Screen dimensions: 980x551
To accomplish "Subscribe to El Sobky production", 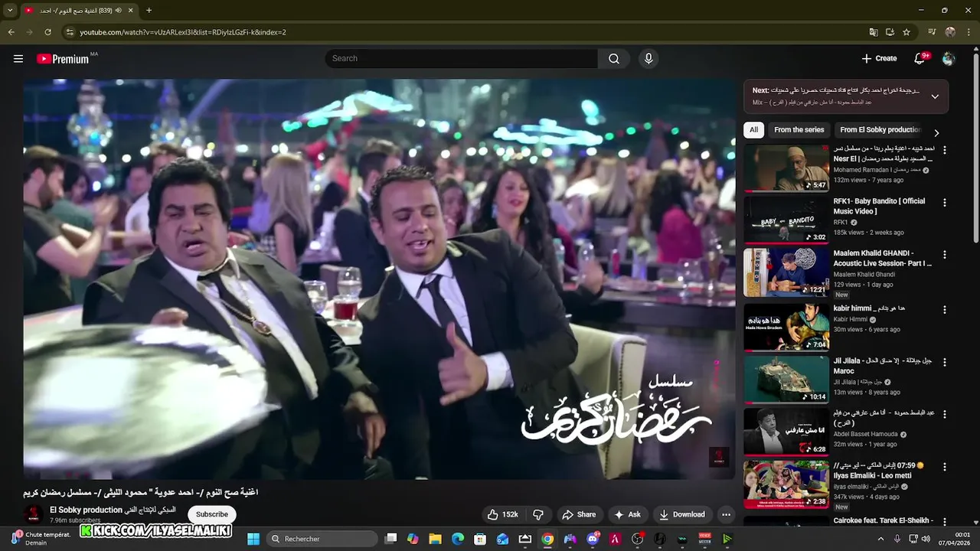I will [212, 514].
